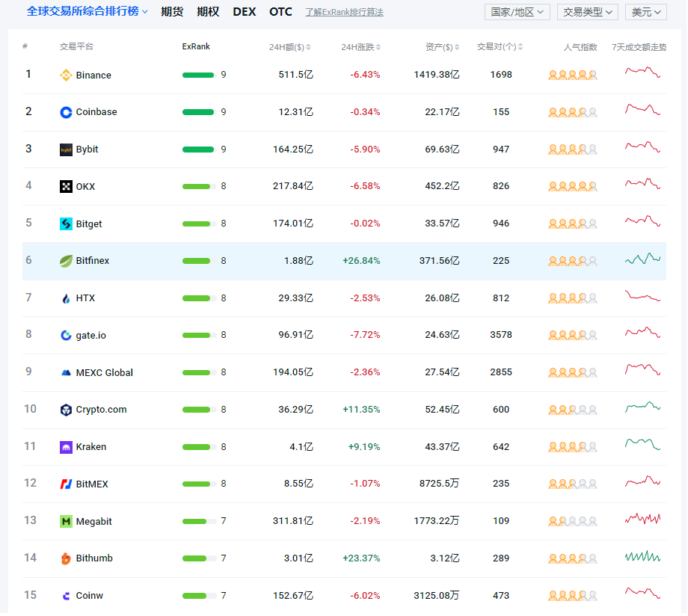Click the Megabit logo icon
Viewport: 688px width, 616px height.
pyautogui.click(x=66, y=522)
